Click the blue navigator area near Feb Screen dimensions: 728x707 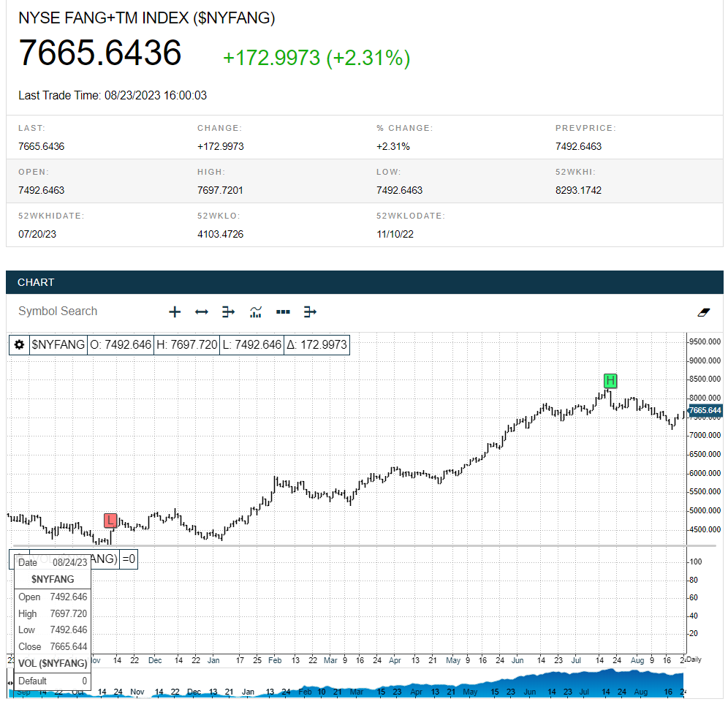click(x=305, y=692)
